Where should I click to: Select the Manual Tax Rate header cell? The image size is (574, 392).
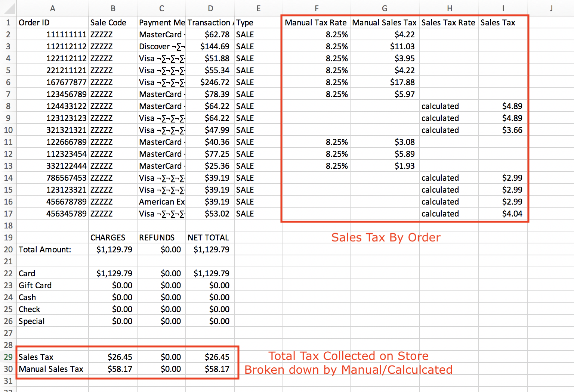point(317,22)
